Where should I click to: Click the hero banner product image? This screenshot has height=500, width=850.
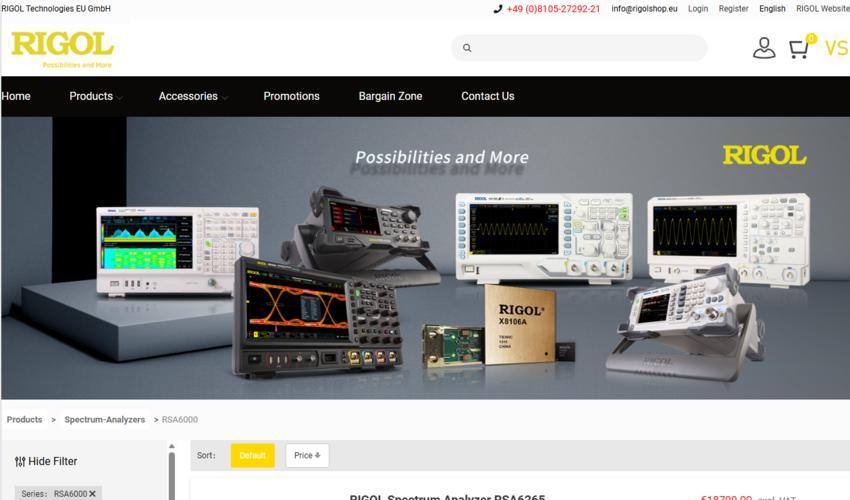[425, 258]
